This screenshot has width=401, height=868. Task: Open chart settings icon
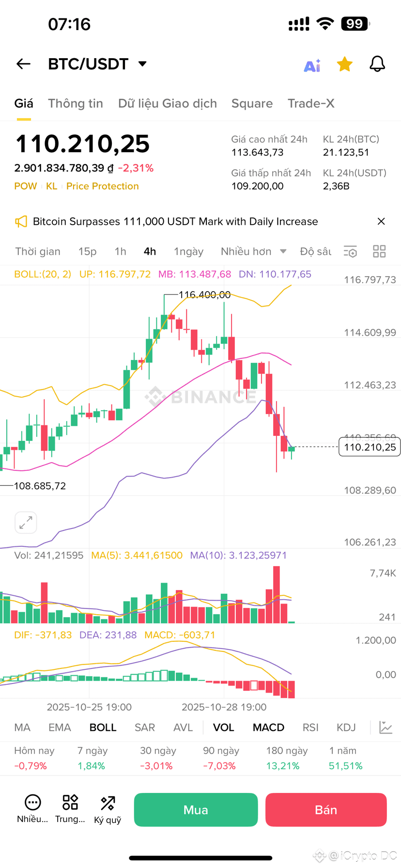350,251
